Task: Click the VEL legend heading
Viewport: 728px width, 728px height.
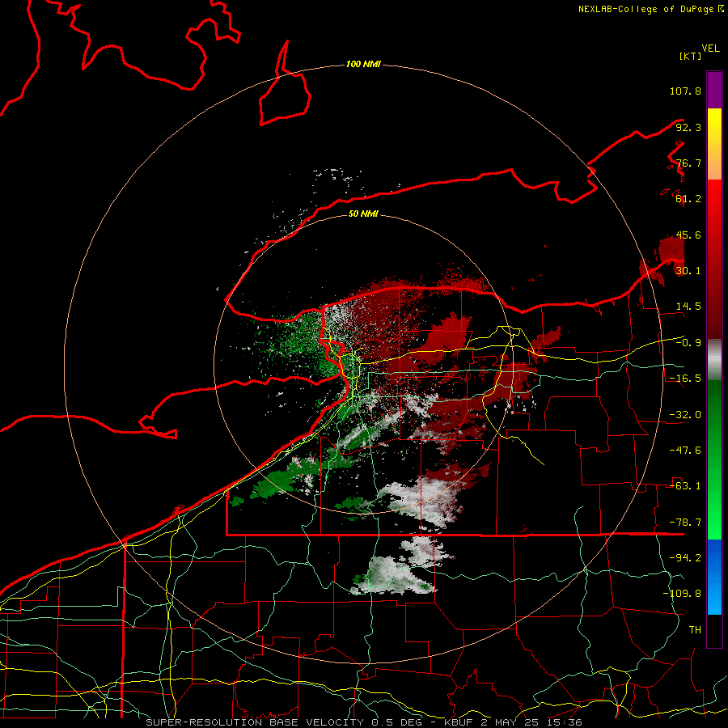Action: point(710,49)
